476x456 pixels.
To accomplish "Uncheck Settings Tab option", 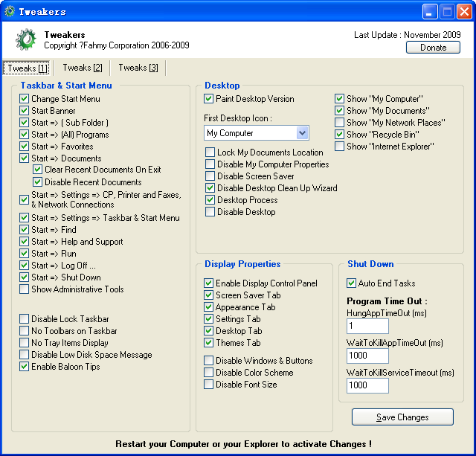I will pyautogui.click(x=208, y=319).
